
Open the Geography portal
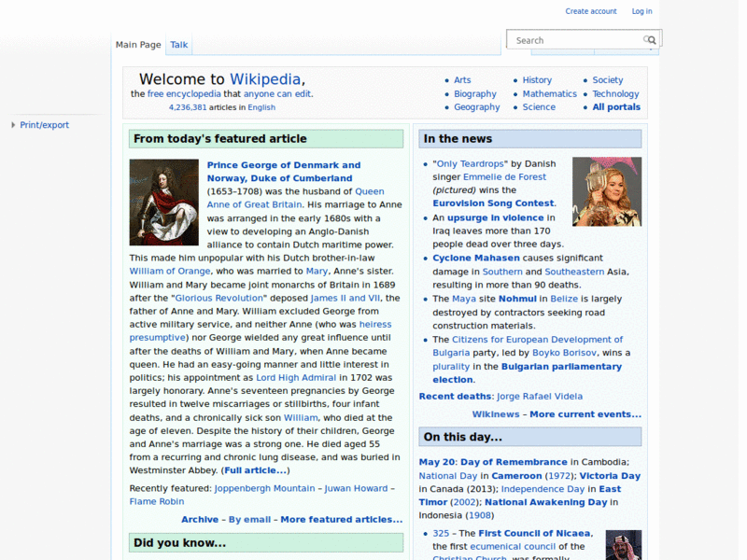[x=477, y=107]
